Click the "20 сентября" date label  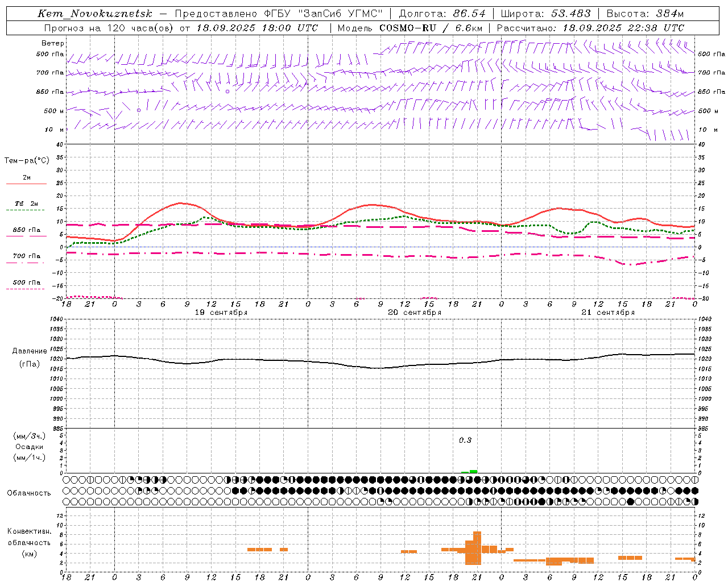click(x=415, y=313)
